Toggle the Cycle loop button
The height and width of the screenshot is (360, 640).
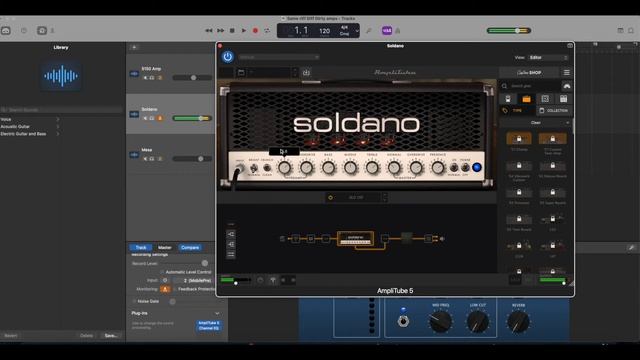[x=267, y=31]
